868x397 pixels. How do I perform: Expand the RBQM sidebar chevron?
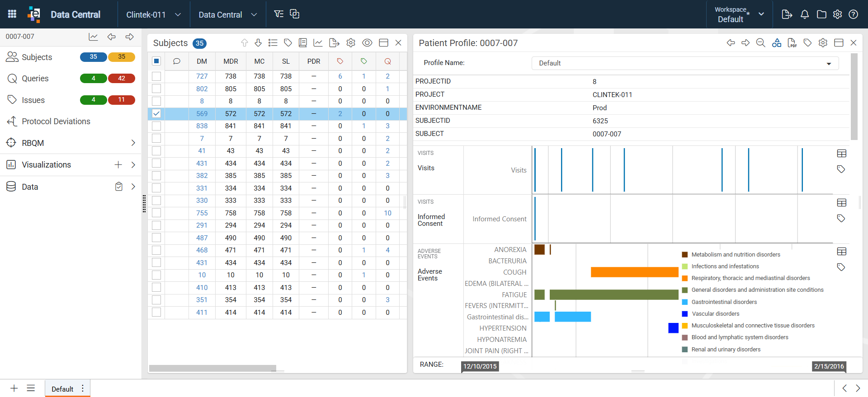[x=133, y=143]
